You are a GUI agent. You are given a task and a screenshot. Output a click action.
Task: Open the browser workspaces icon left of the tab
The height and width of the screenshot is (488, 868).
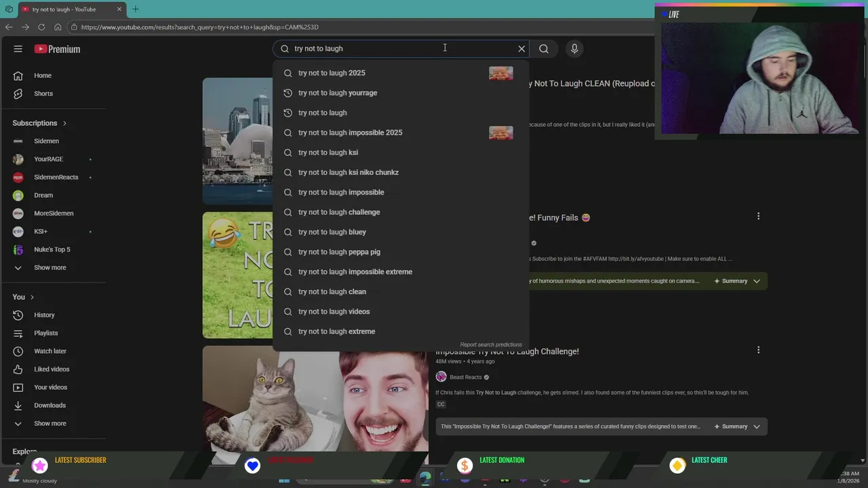coord(9,9)
